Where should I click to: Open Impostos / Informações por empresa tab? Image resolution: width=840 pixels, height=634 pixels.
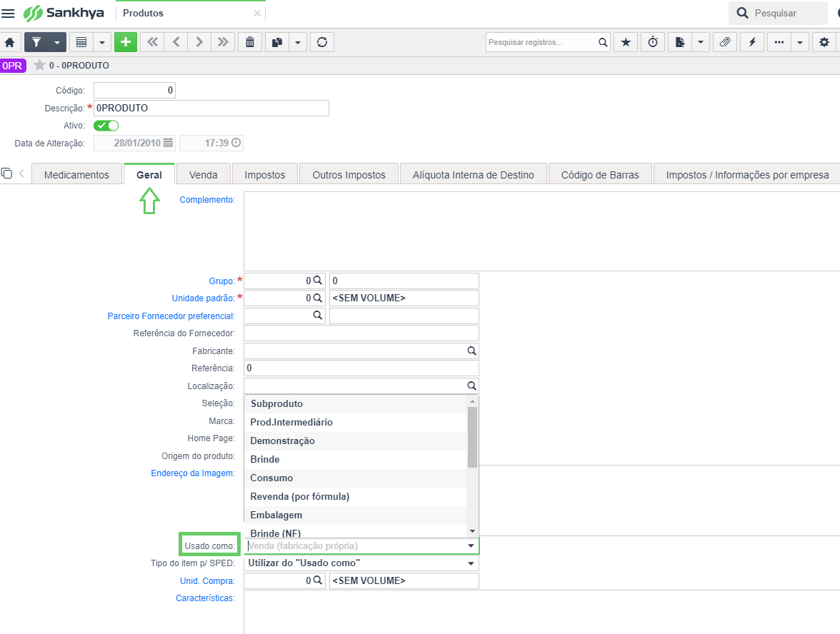click(x=747, y=175)
